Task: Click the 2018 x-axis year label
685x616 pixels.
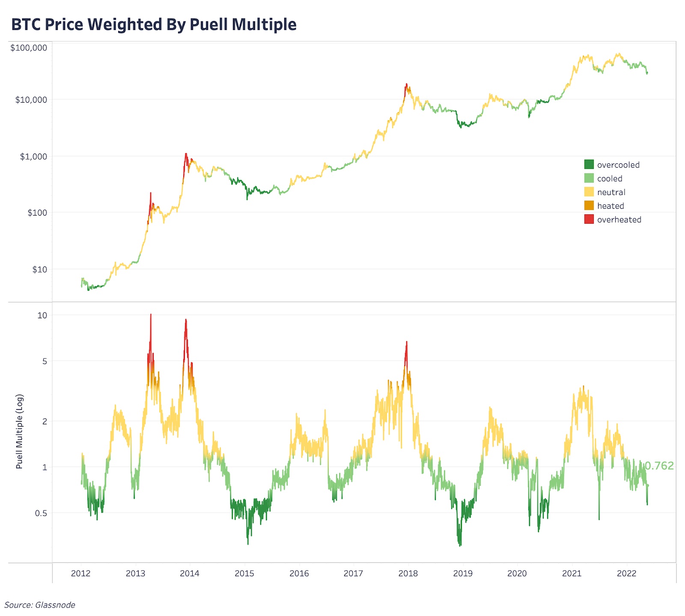Action: pos(408,573)
